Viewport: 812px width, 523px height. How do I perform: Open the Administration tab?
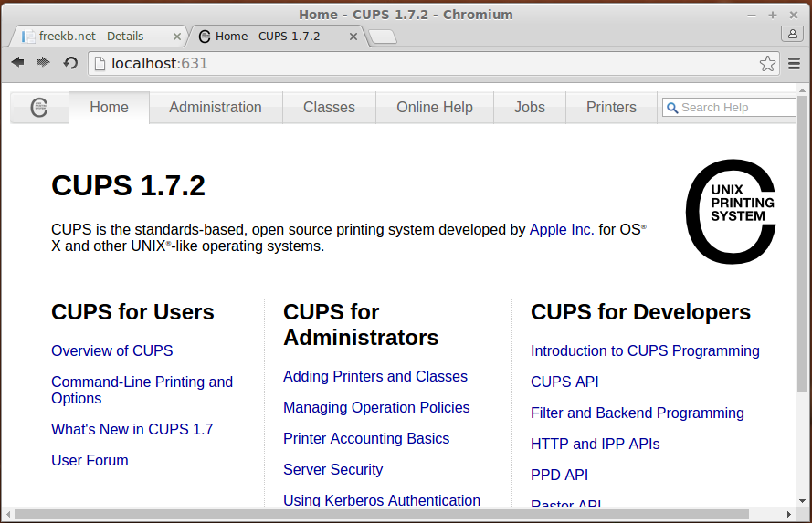(x=216, y=107)
